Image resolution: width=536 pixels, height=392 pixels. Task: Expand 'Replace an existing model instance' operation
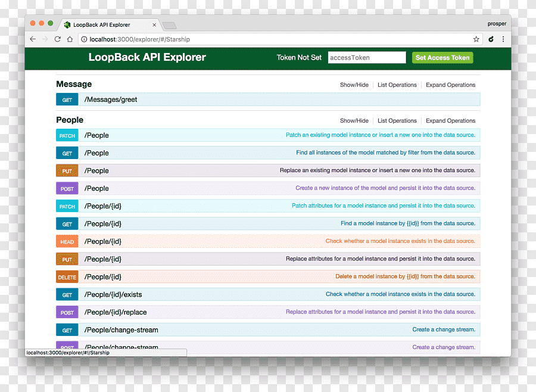(x=378, y=170)
